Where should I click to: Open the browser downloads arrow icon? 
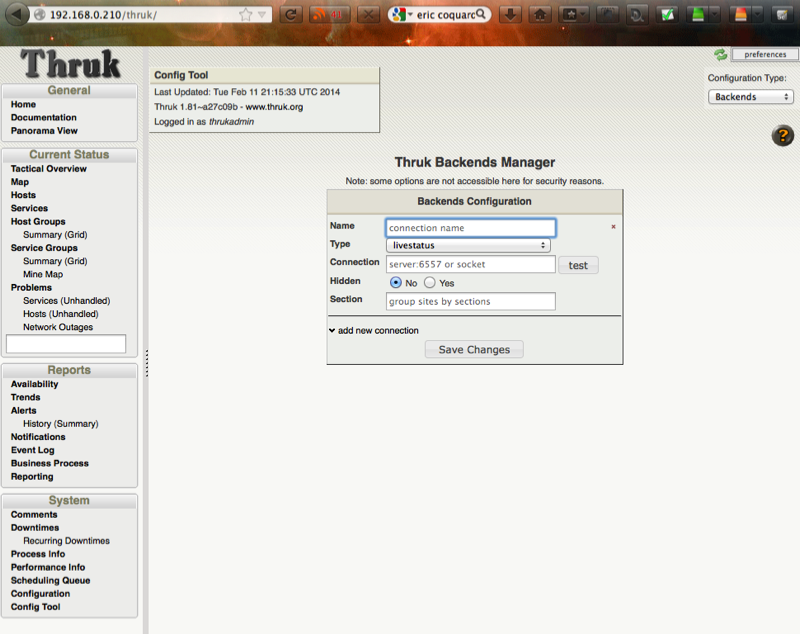coord(510,15)
